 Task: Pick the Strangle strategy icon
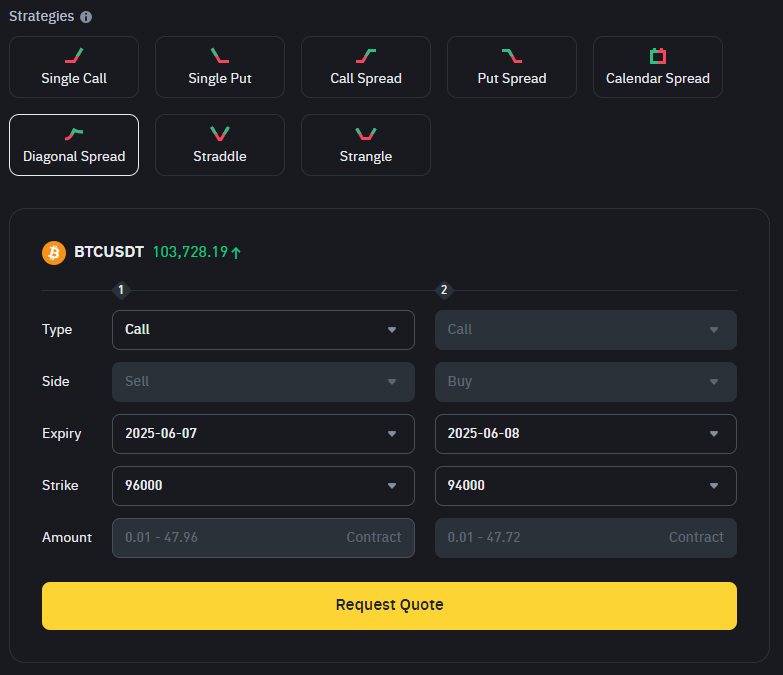point(366,134)
